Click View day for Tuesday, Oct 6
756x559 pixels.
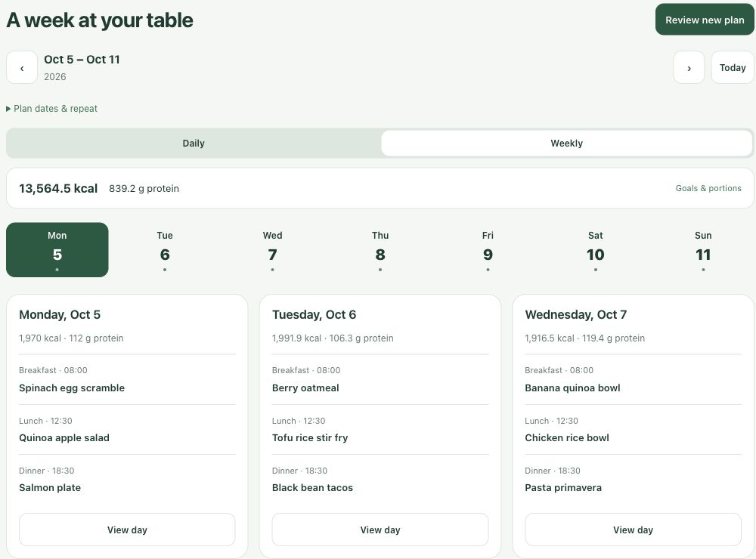[x=380, y=530]
